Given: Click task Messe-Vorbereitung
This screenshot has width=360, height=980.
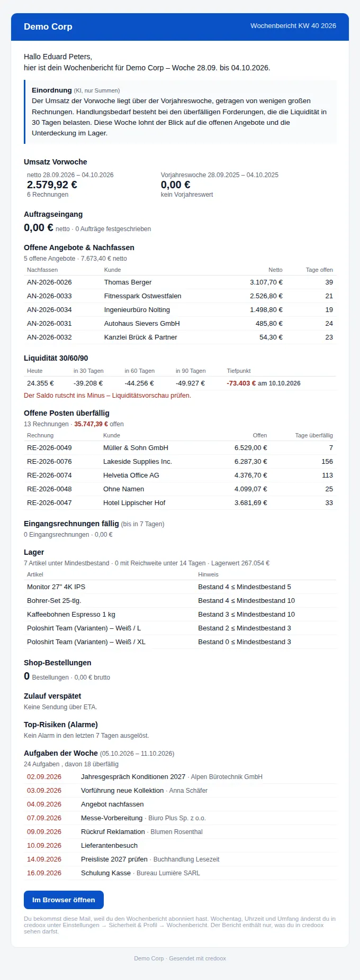Looking at the screenshot, I should pos(112,818).
